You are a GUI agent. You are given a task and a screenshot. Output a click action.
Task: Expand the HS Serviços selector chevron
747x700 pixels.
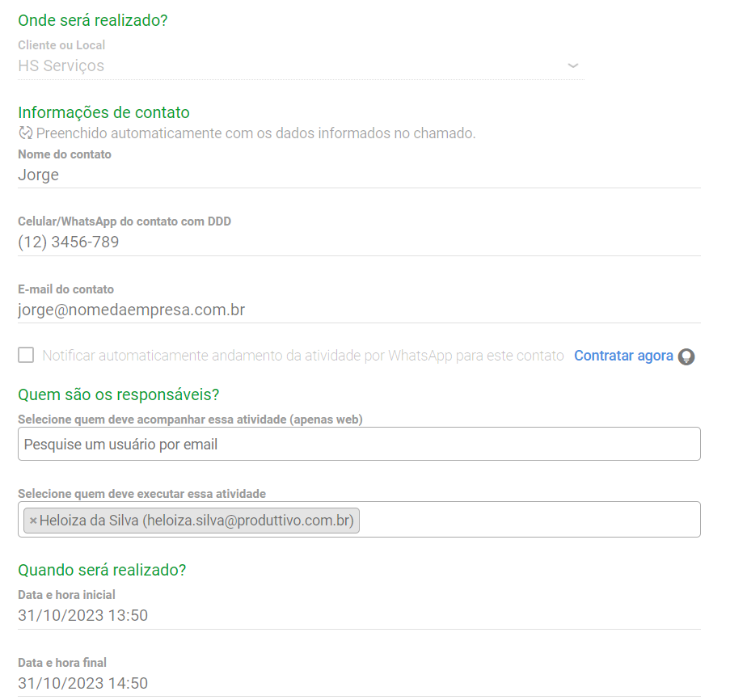coord(573,65)
